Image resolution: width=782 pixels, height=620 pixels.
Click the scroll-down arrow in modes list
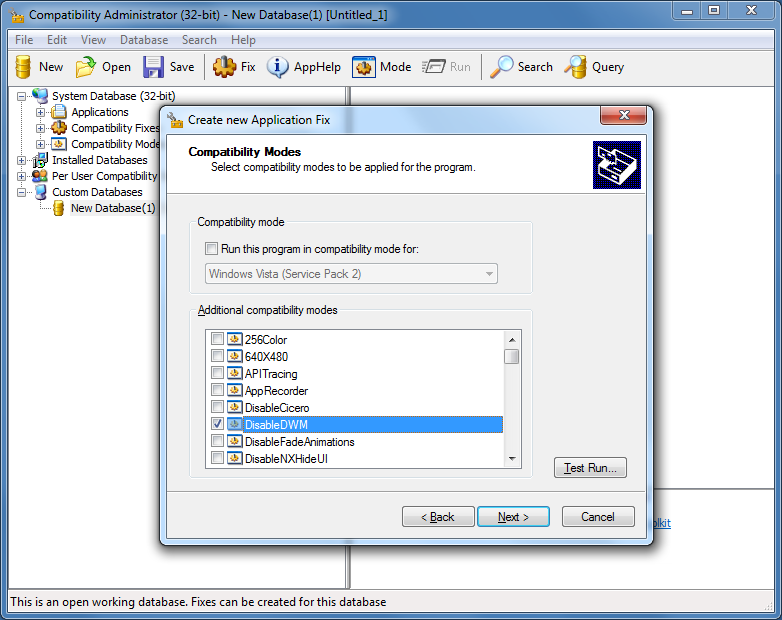(x=512, y=459)
